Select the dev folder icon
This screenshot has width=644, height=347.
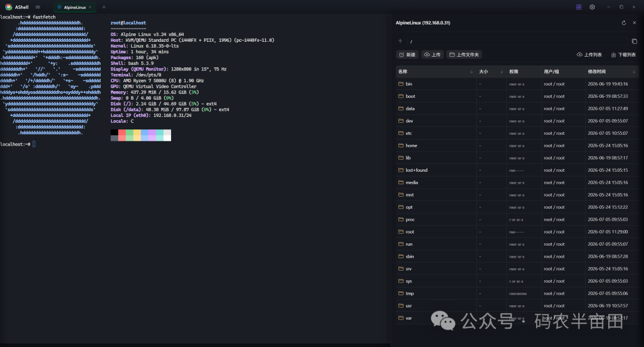401,120
